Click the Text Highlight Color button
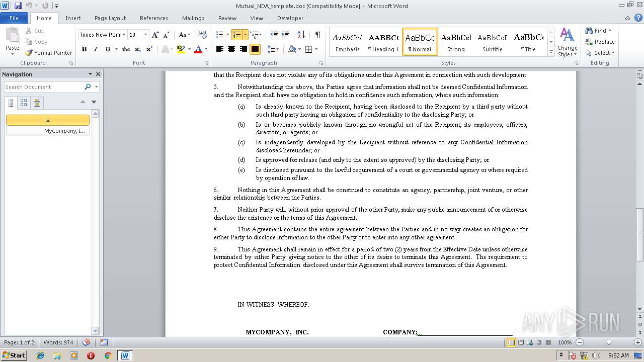The width and height of the screenshot is (644, 362). coord(181,49)
